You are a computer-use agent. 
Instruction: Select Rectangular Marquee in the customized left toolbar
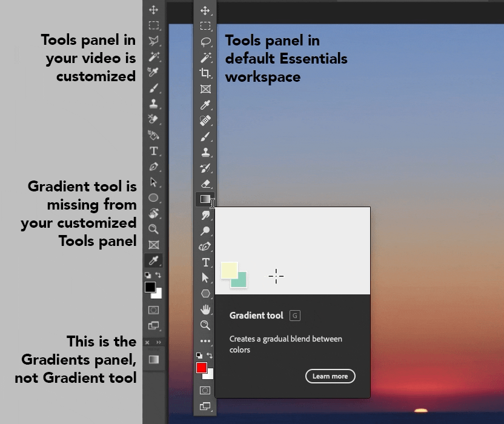click(154, 25)
